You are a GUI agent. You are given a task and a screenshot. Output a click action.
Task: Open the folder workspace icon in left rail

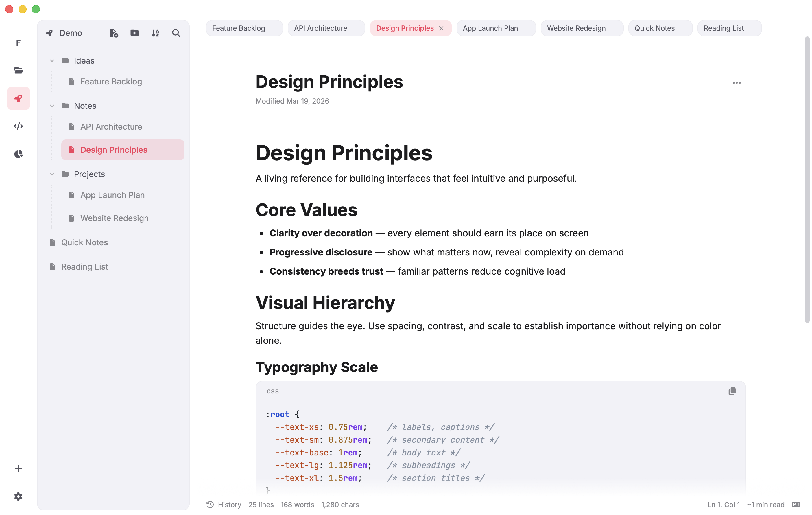(x=18, y=70)
